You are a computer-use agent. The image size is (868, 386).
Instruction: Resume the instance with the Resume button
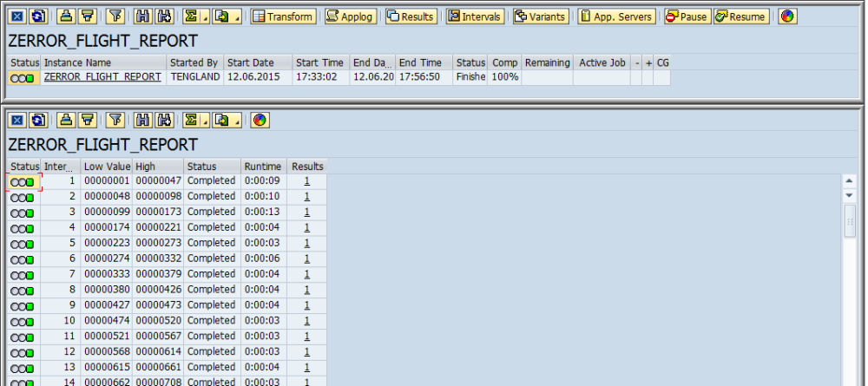[741, 16]
